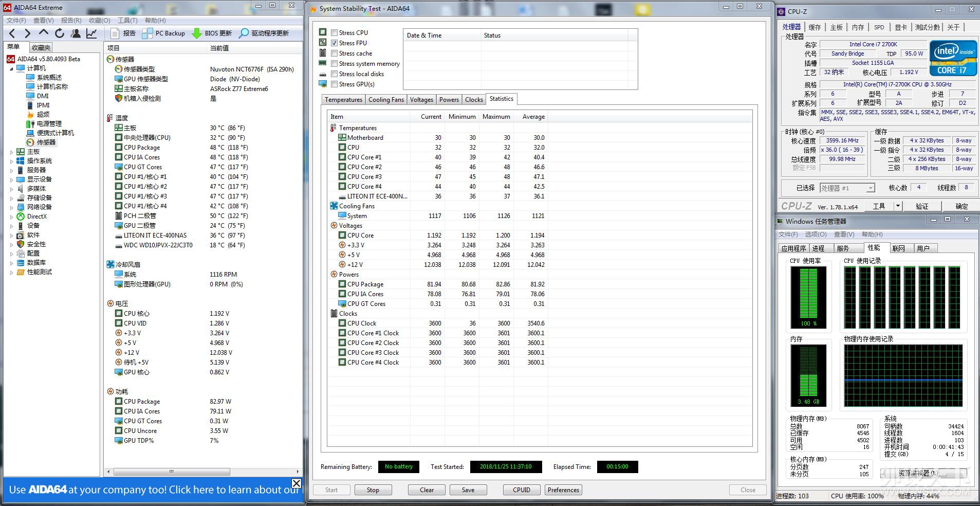The image size is (980, 506).
Task: Click the AIDA64 back navigation arrow
Action: click(x=12, y=33)
